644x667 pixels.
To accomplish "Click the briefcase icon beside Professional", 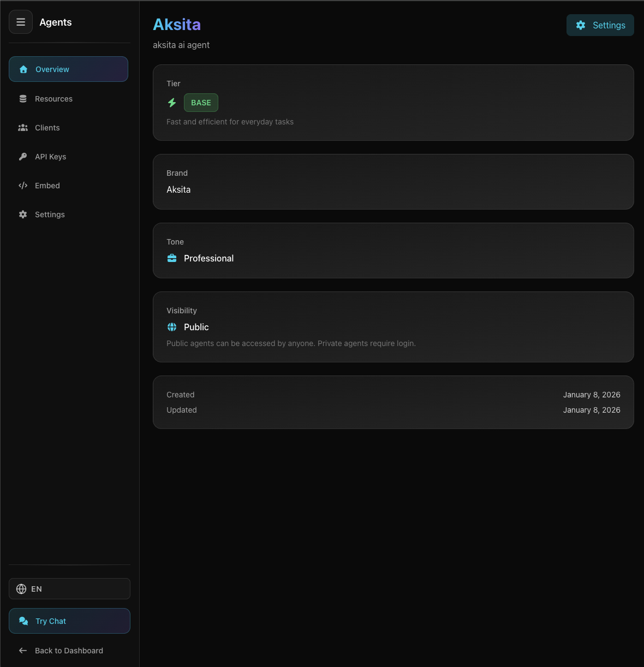I will pos(172,258).
